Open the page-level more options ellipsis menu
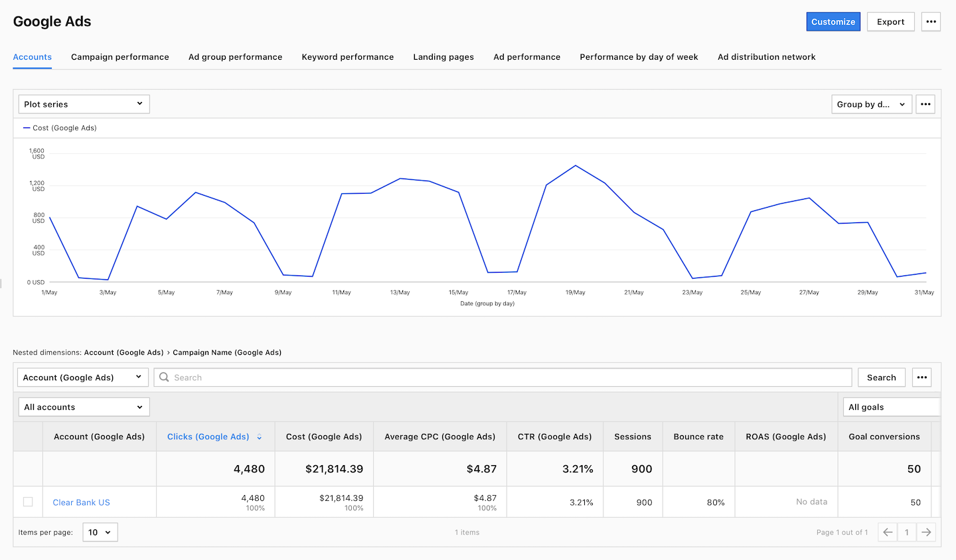Screen dimensions: 956x560 coord(931,22)
